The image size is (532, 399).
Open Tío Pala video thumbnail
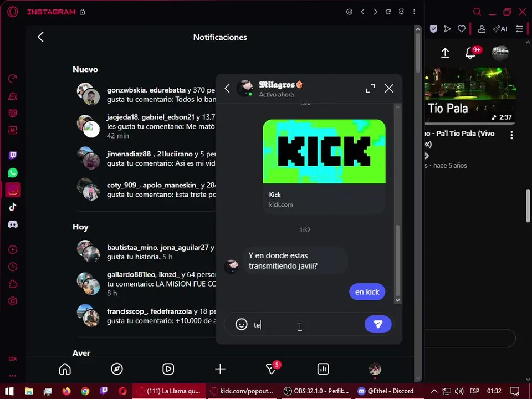[x=470, y=95]
